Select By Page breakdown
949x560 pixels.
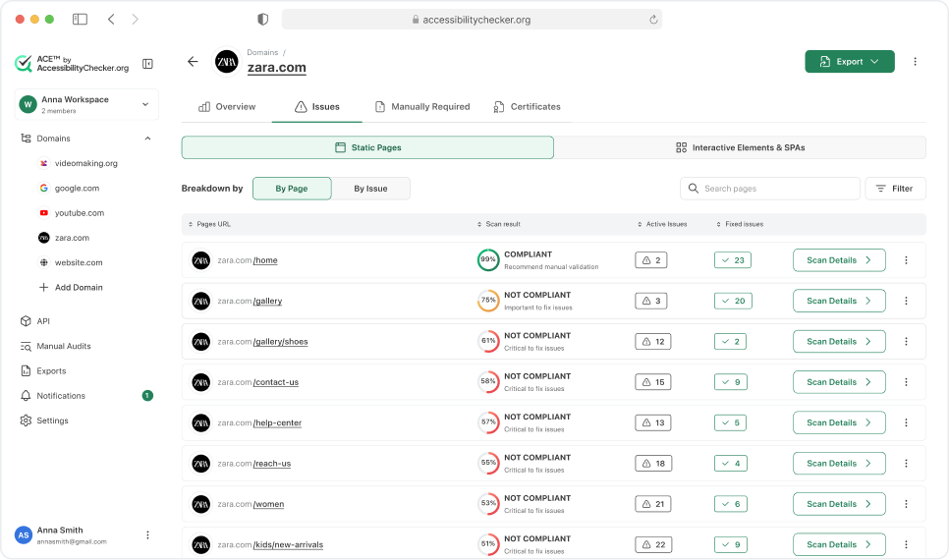pyautogui.click(x=292, y=189)
